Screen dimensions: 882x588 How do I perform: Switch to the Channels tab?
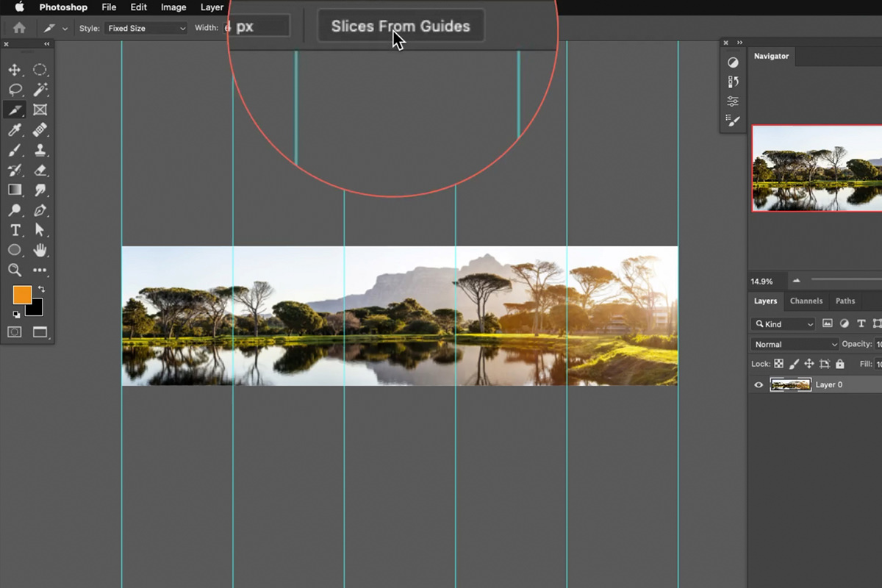(x=806, y=301)
